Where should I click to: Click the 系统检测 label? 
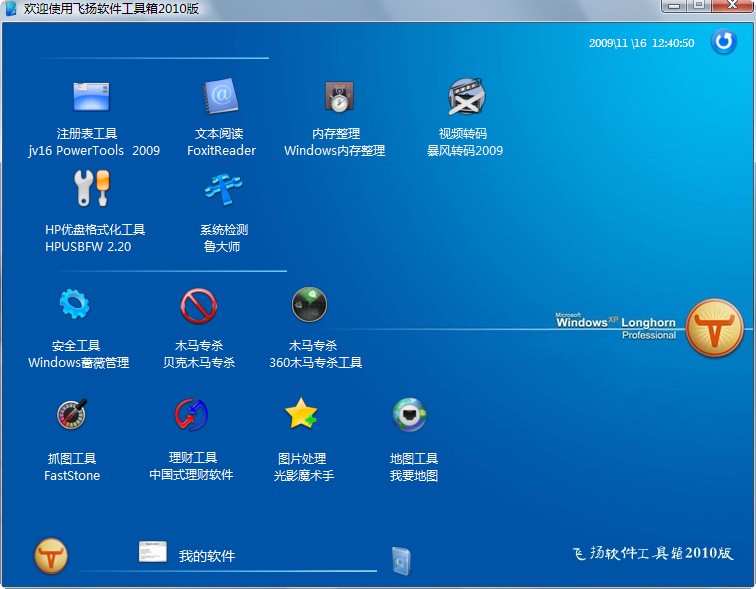(x=224, y=229)
